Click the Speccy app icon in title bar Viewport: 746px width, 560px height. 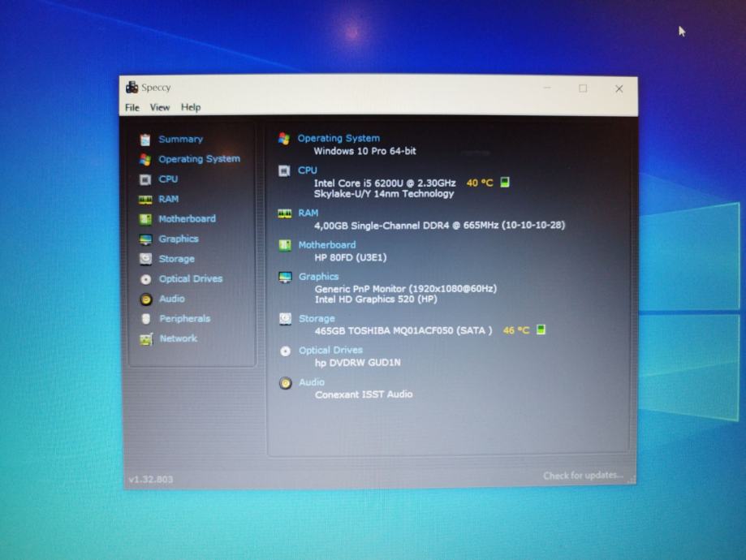click(132, 88)
